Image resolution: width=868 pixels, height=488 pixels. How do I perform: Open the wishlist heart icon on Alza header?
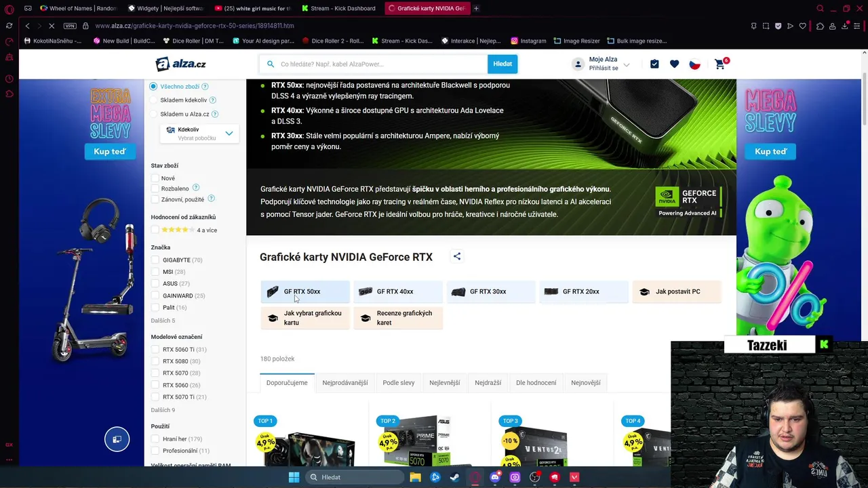(674, 64)
